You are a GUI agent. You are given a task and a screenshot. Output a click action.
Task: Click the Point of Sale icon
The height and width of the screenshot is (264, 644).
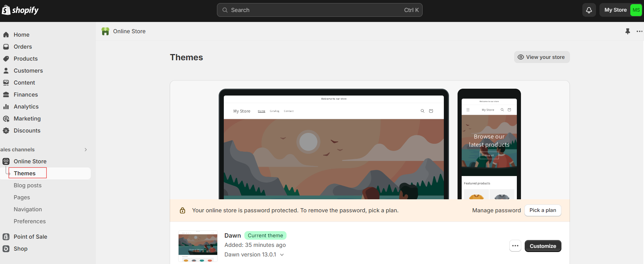(x=6, y=237)
